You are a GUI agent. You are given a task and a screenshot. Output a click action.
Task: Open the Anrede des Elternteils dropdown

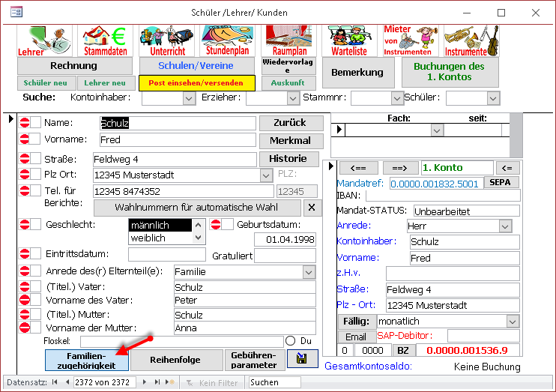pos(309,271)
